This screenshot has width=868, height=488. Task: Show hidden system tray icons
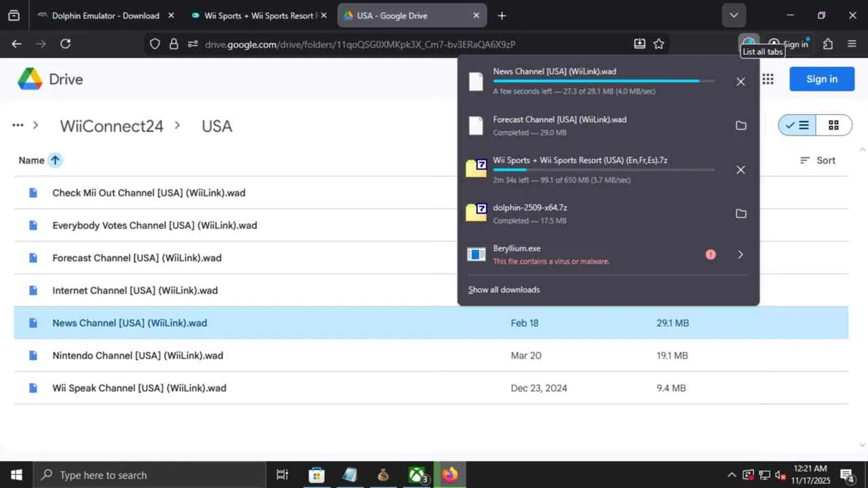click(731, 475)
